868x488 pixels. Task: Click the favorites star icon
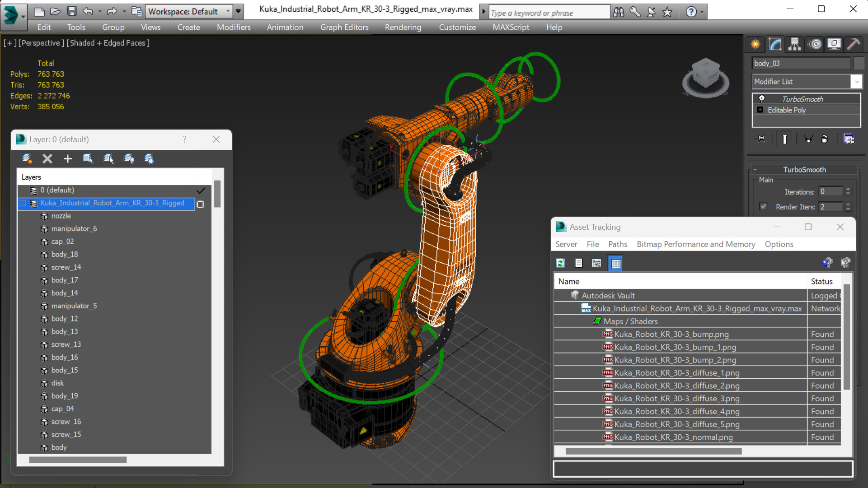coord(667,12)
